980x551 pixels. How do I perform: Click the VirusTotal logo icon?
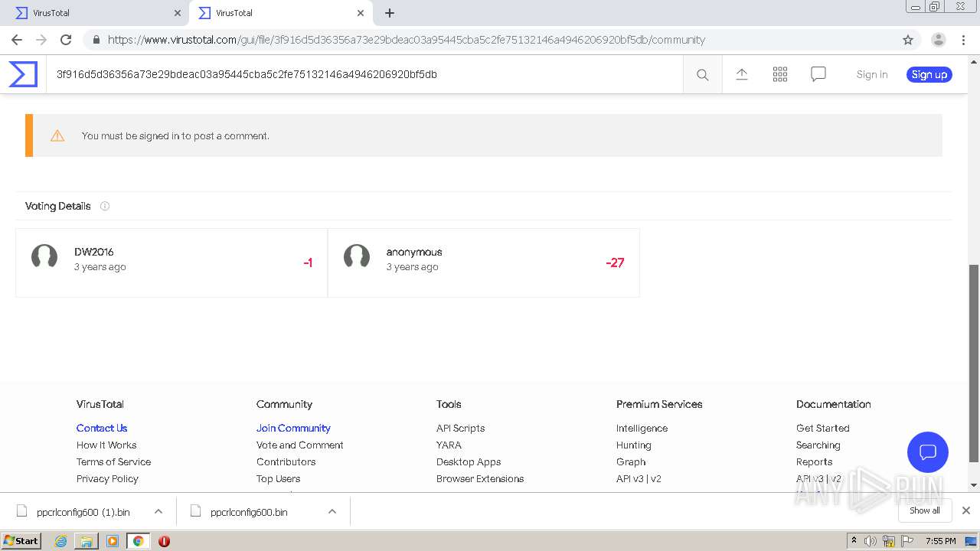(x=23, y=74)
